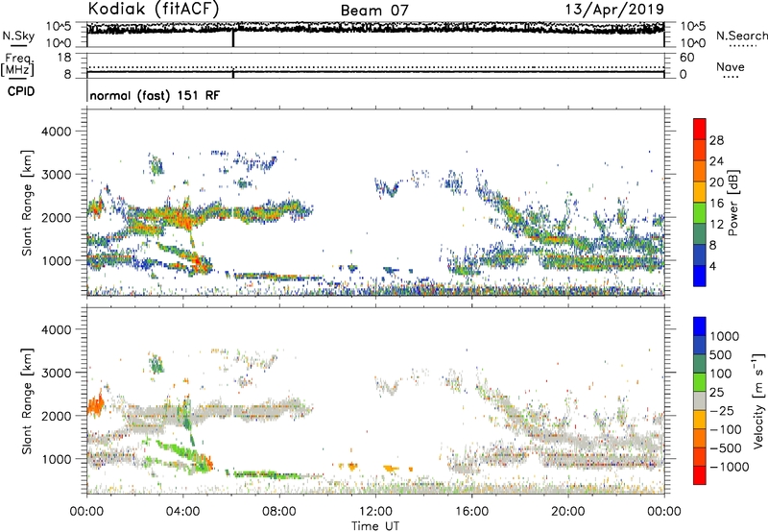
Task: Click the '500' value on the velocity colorbar
Action: (x=723, y=355)
